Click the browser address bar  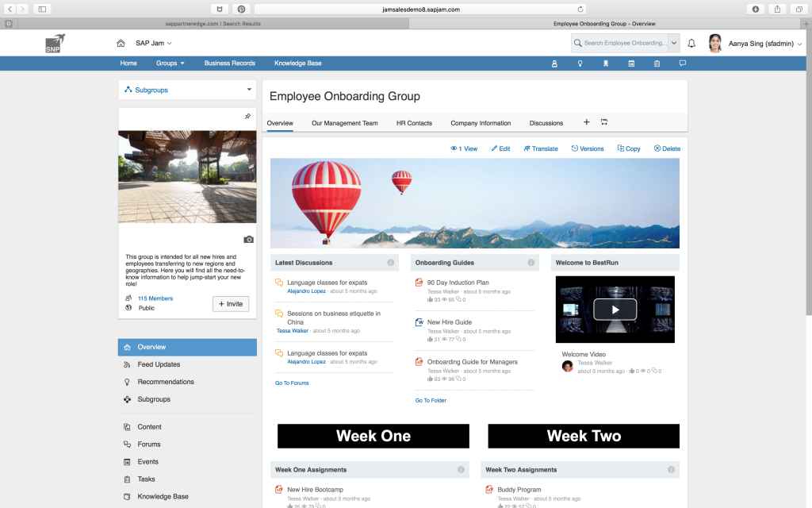point(420,9)
